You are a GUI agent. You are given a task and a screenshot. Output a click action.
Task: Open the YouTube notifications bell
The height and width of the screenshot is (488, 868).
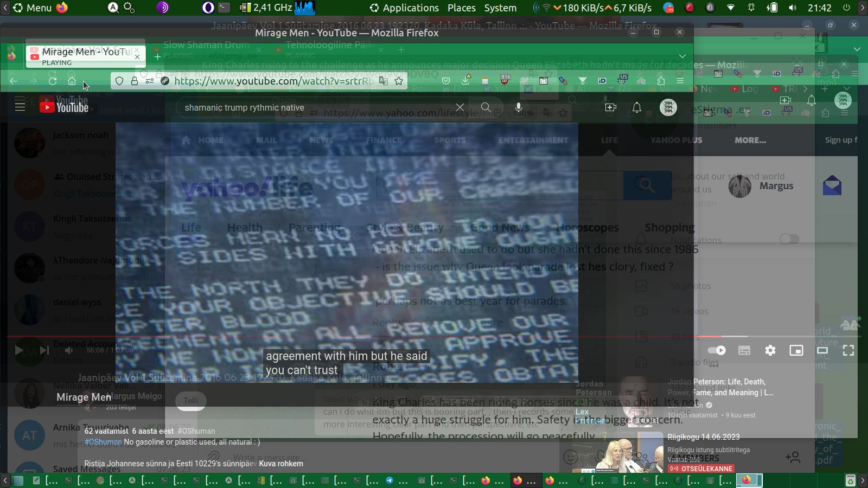pos(637,107)
